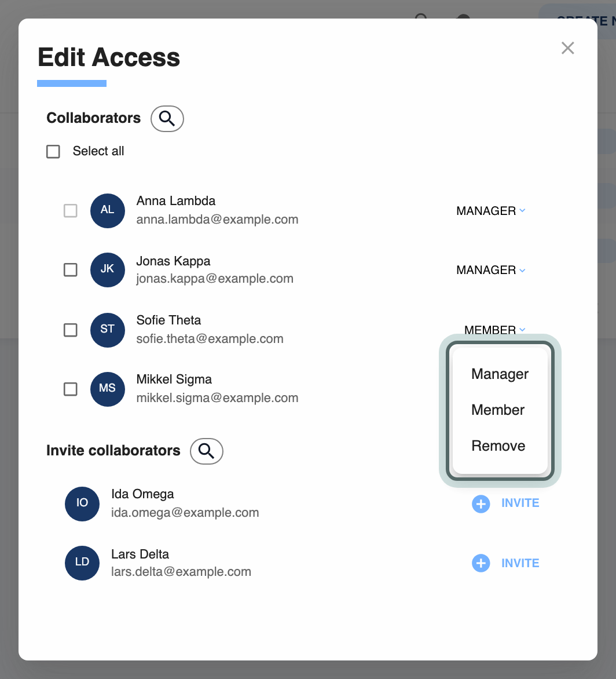This screenshot has width=616, height=679.
Task: Click the plus icon for Ida Omega
Action: (x=481, y=503)
